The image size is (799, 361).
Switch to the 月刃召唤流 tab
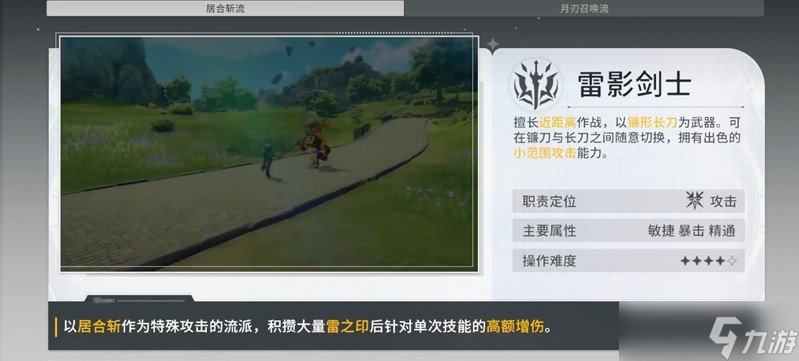(x=584, y=8)
